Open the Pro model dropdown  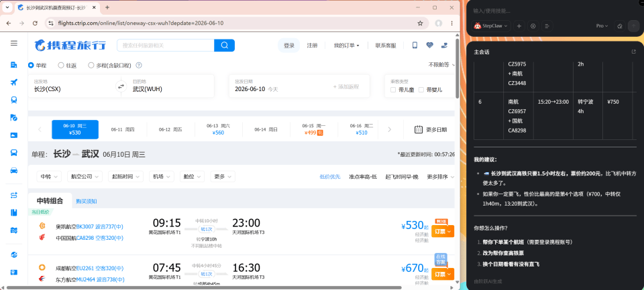point(602,26)
